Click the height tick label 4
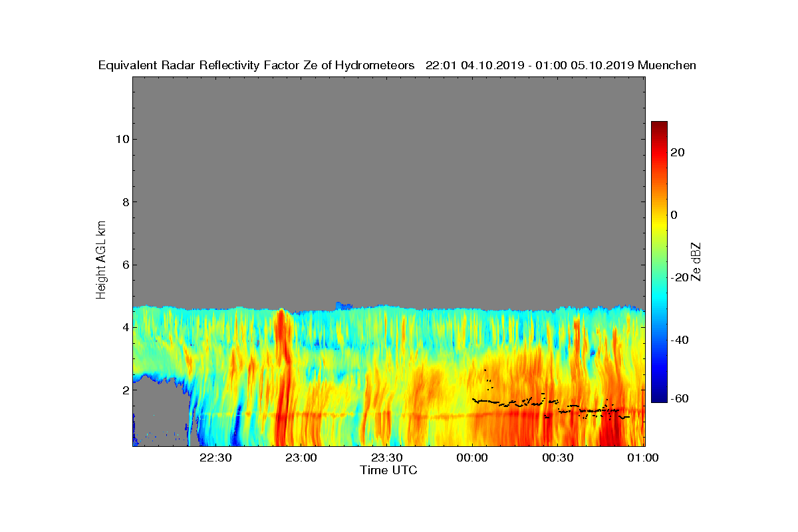 coord(124,327)
